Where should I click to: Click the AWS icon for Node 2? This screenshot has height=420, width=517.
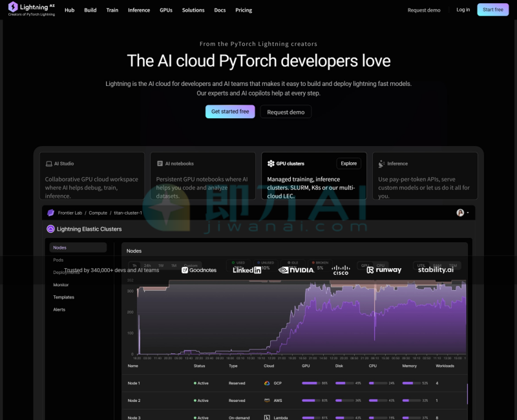coord(266,401)
